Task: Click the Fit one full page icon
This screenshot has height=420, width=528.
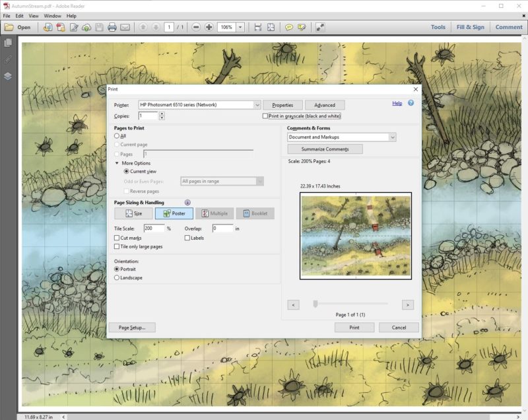Action: tap(271, 27)
